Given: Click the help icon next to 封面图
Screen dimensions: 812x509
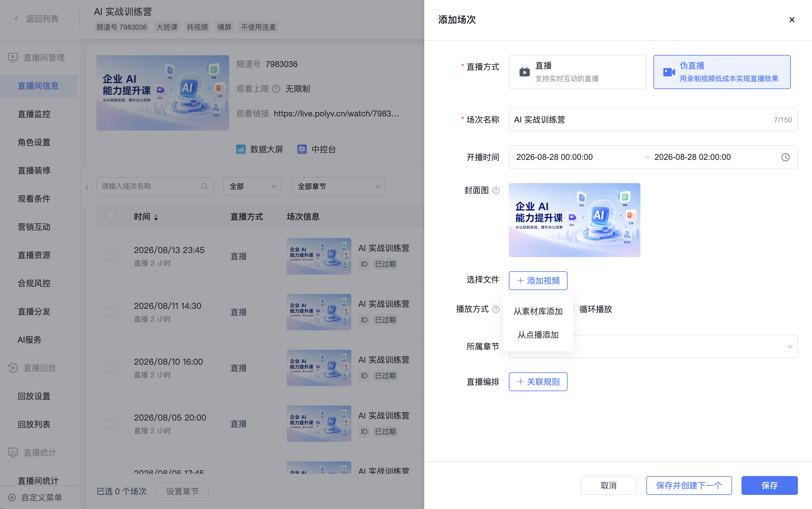Looking at the screenshot, I should coord(496,190).
